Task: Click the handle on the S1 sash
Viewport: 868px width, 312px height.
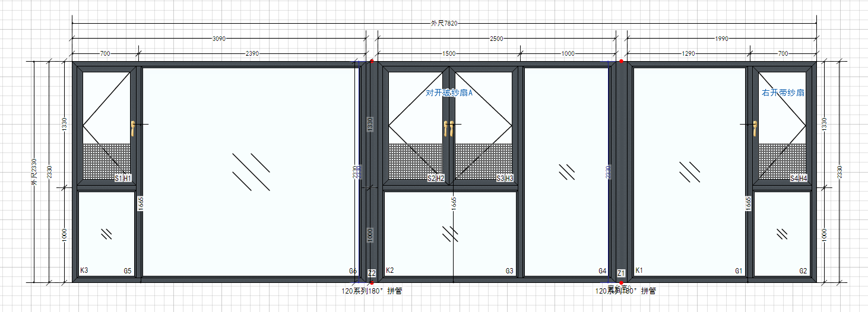Action: point(133,128)
